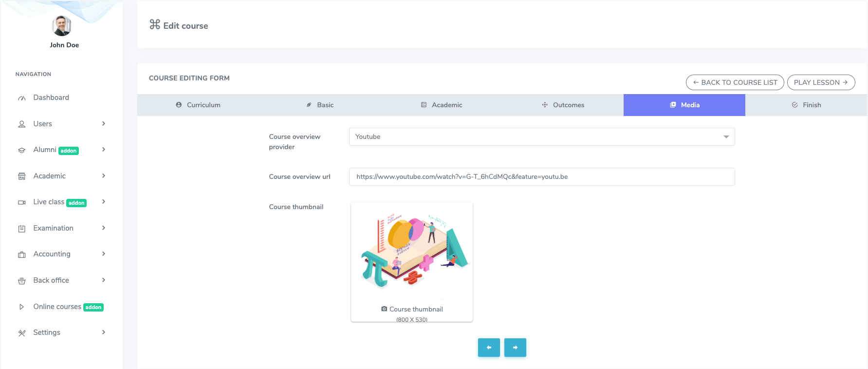Click John Doe's profile avatar
The image size is (868, 369).
pos(62,26)
